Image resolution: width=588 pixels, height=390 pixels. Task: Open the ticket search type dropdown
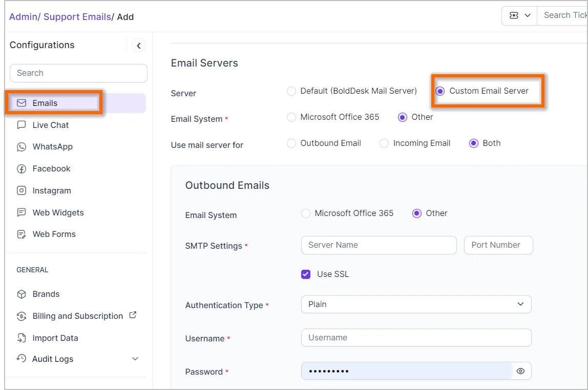pos(519,15)
